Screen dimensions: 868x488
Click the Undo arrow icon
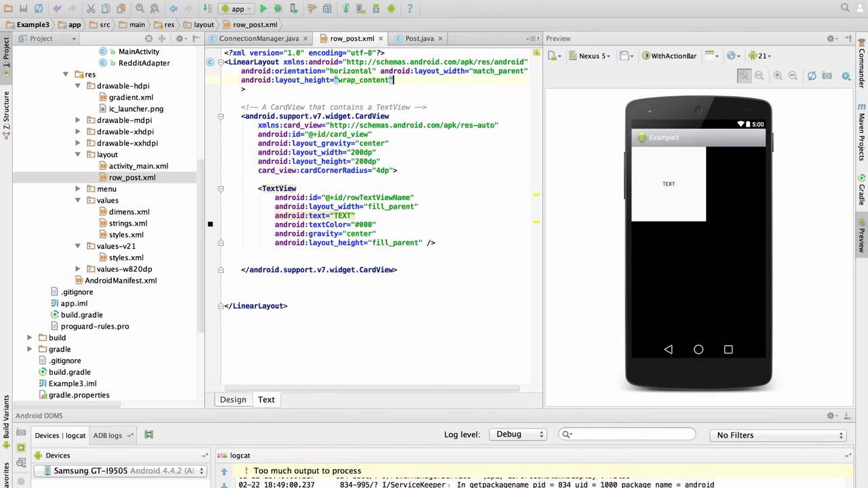57,9
